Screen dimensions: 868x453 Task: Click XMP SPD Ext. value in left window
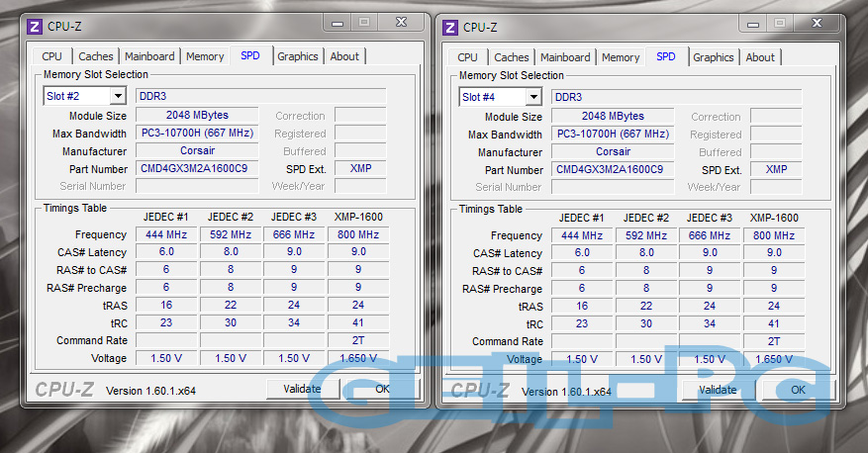pyautogui.click(x=360, y=168)
